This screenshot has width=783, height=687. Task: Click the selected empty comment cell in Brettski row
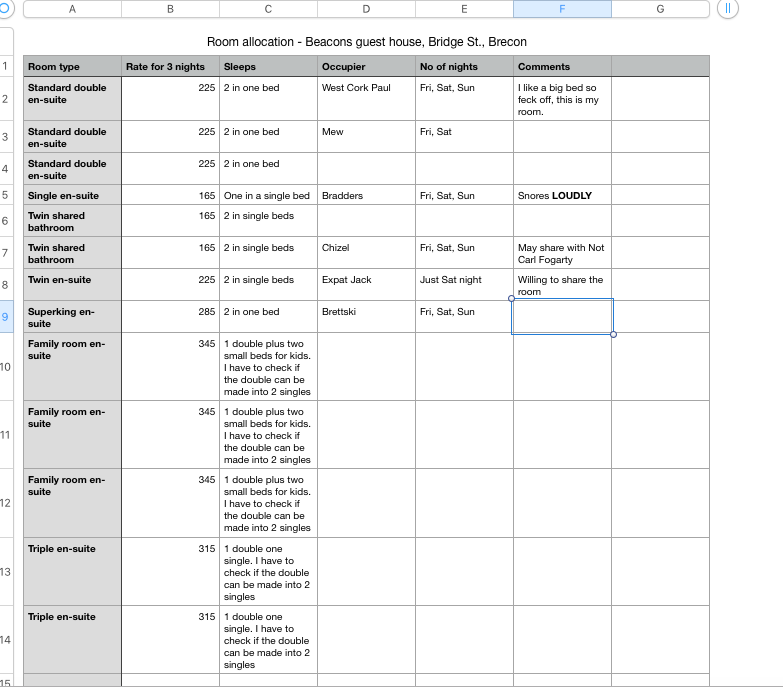point(562,317)
